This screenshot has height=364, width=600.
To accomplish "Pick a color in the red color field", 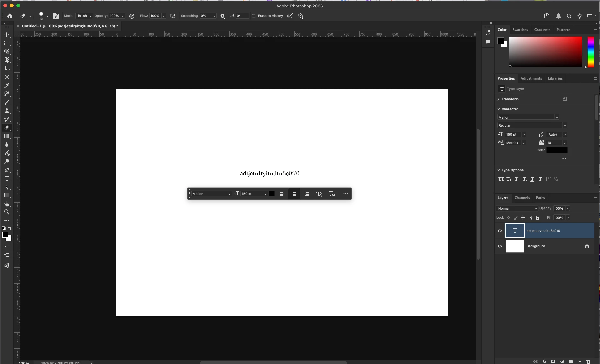I will [x=546, y=52].
